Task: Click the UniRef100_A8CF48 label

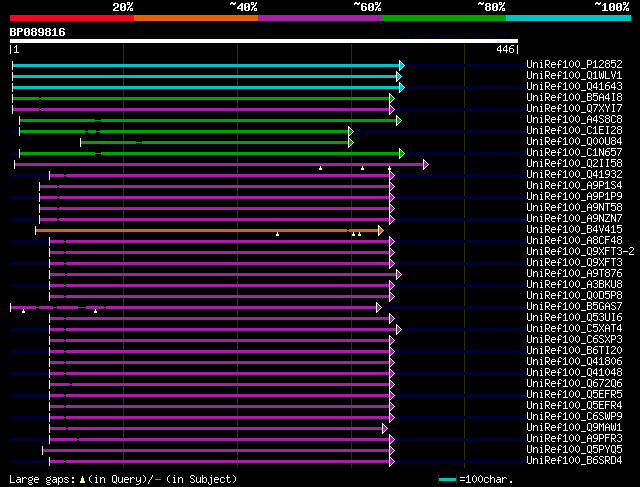Action: coord(574,241)
